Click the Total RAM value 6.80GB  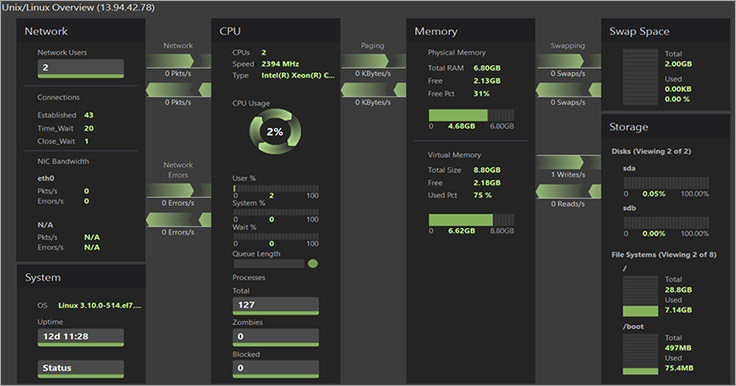point(487,68)
